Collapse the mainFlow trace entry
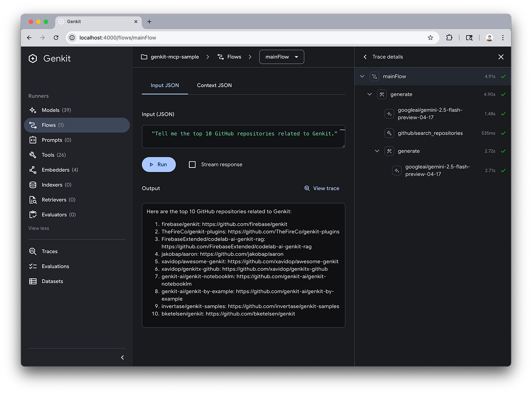 point(362,76)
